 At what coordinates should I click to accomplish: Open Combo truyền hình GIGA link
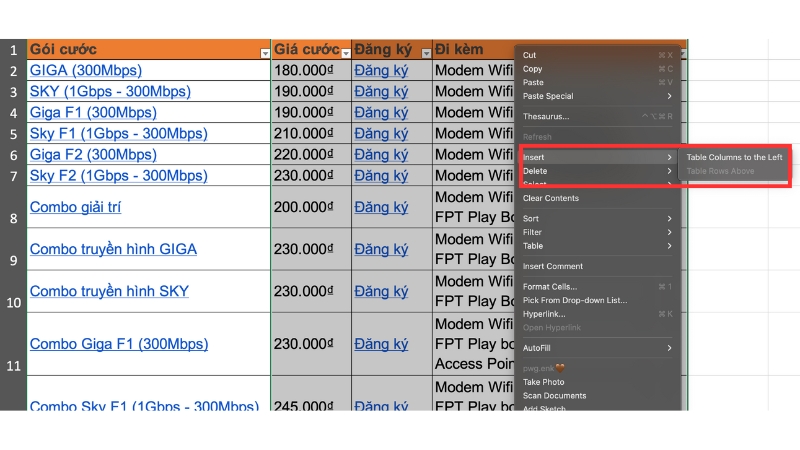113,249
